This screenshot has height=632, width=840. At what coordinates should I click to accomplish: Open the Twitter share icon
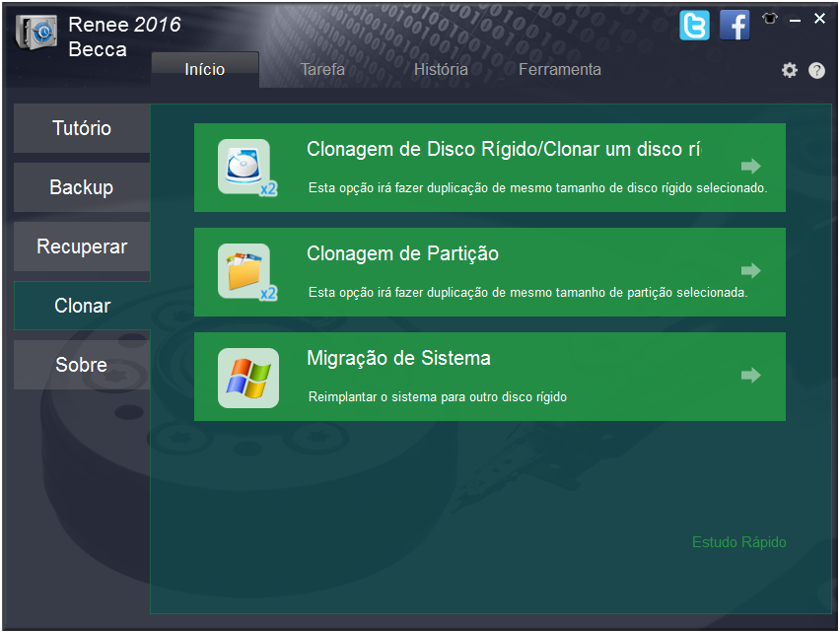(694, 26)
